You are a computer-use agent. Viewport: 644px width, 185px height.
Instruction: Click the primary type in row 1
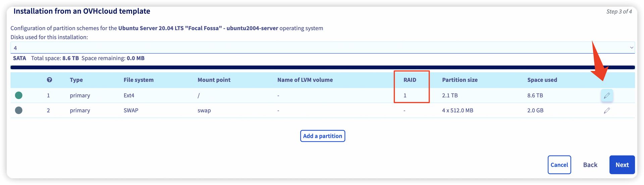(80, 95)
